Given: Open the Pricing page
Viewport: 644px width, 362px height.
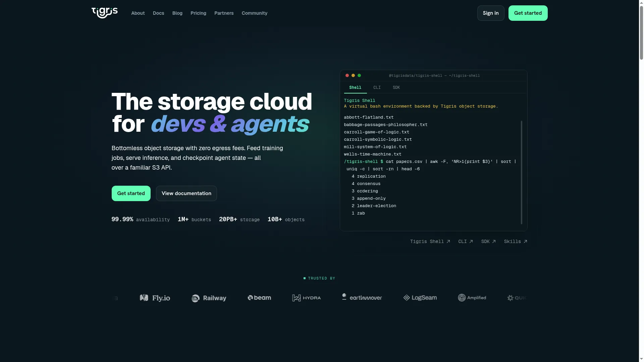Looking at the screenshot, I should (198, 13).
